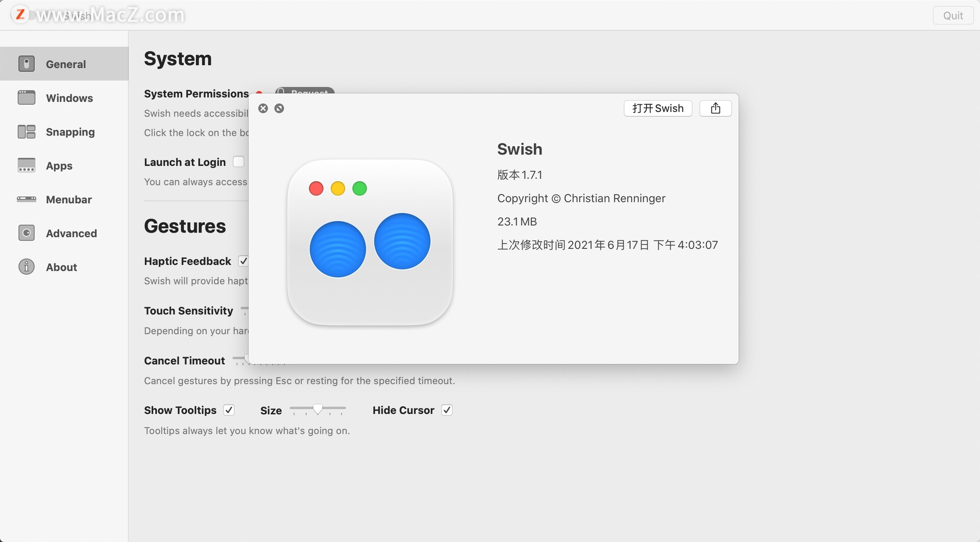Open the Menubar settings icon
This screenshot has width=980, height=542.
(27, 199)
